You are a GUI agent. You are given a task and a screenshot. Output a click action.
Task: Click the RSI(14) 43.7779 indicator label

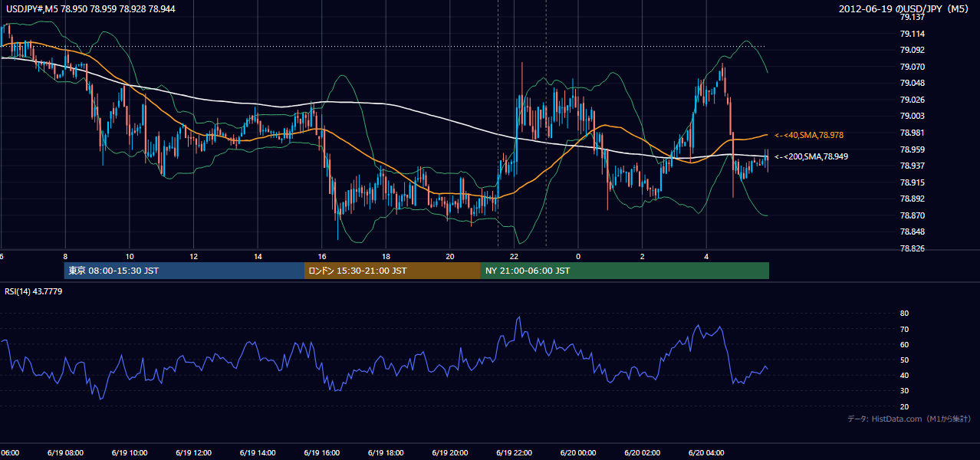[x=34, y=291]
